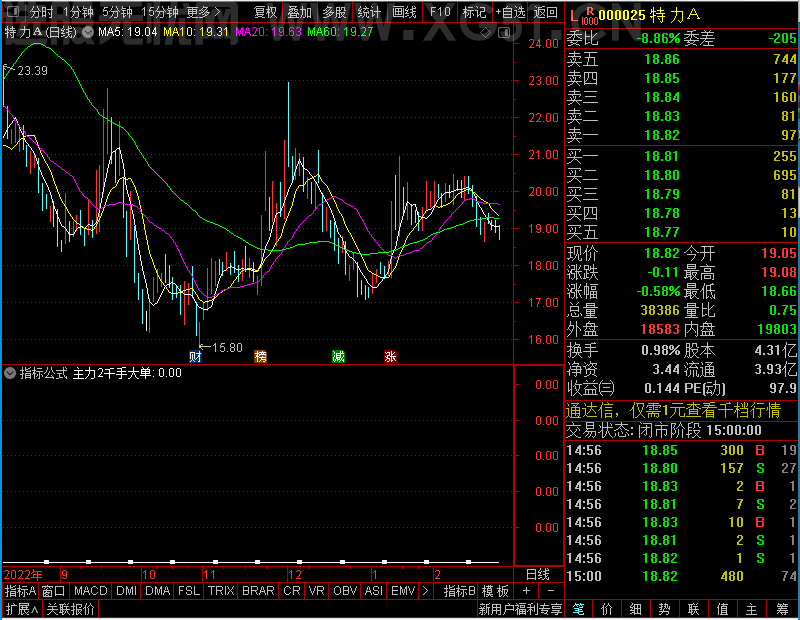800x620 pixels.
Task: Select the 值 value tab
Action: click(x=722, y=609)
